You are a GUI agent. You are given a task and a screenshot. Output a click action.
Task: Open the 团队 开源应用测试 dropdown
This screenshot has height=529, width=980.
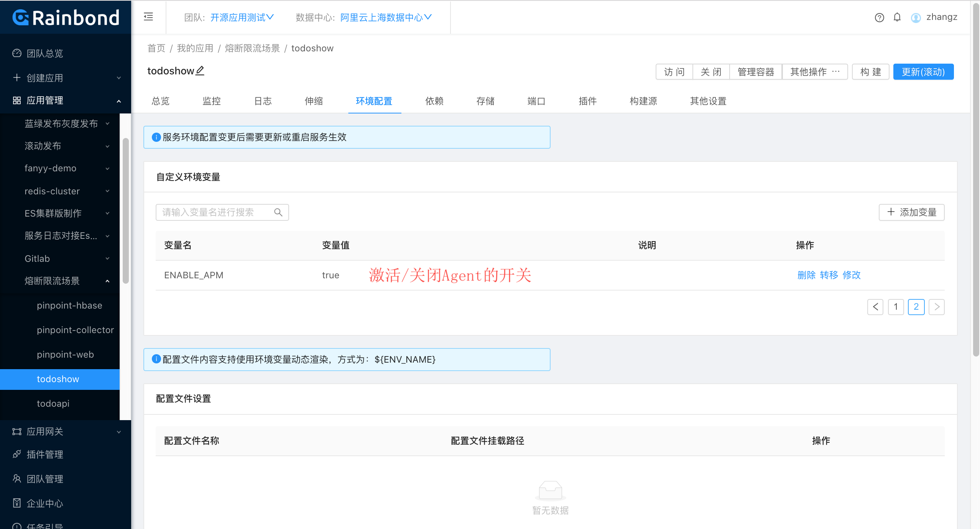pyautogui.click(x=242, y=17)
